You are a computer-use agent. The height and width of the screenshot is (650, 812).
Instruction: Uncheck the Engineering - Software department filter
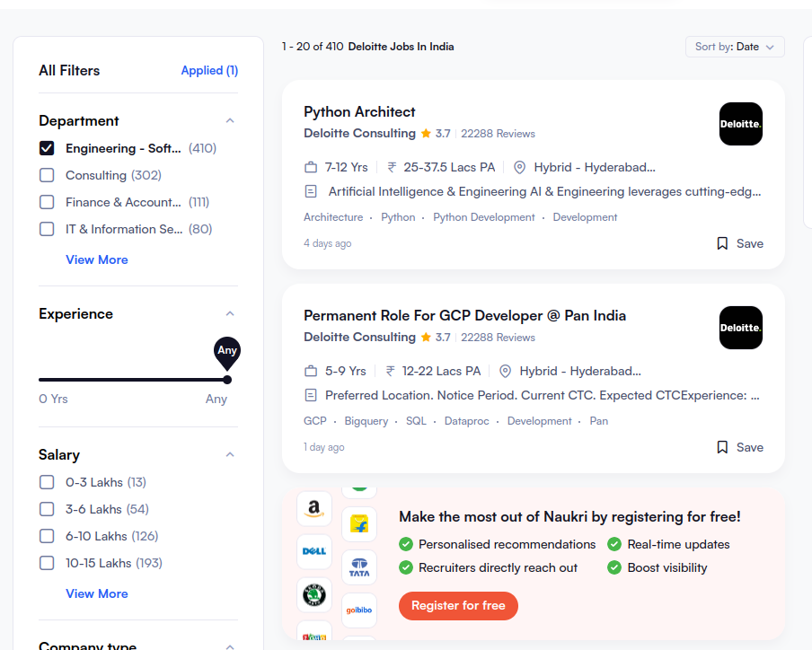pos(47,148)
